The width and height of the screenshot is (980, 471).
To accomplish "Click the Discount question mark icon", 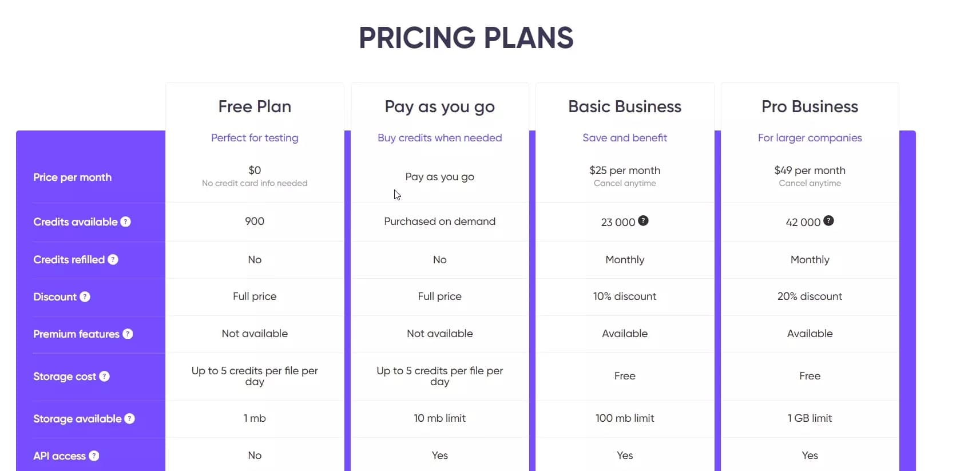I will (x=85, y=297).
